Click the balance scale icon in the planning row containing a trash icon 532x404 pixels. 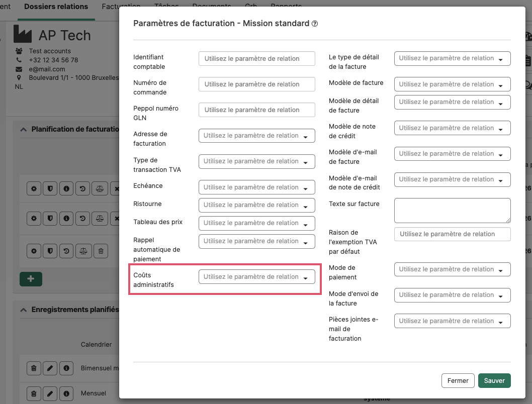coord(83,251)
